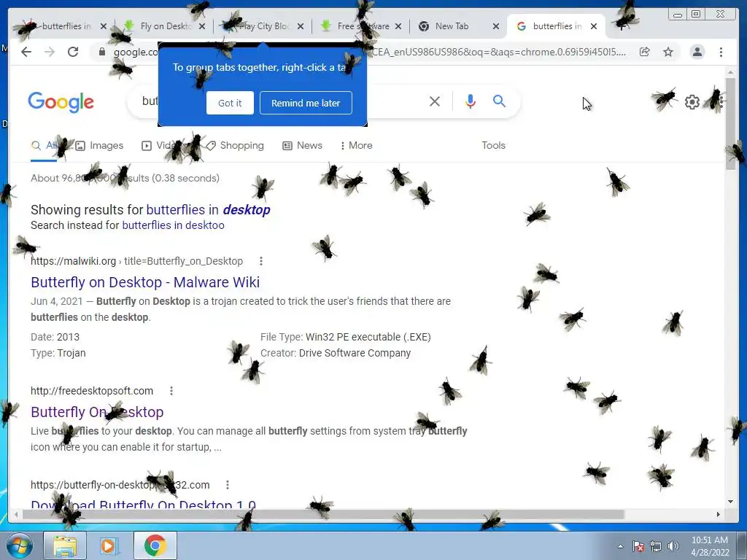Close the New Tab tab
This screenshot has height=560, width=747.
[x=496, y=26]
